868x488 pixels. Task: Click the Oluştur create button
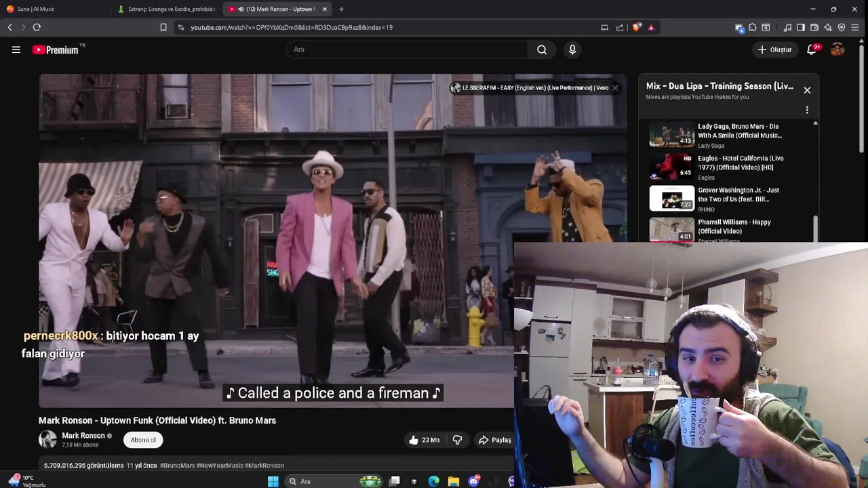click(774, 49)
